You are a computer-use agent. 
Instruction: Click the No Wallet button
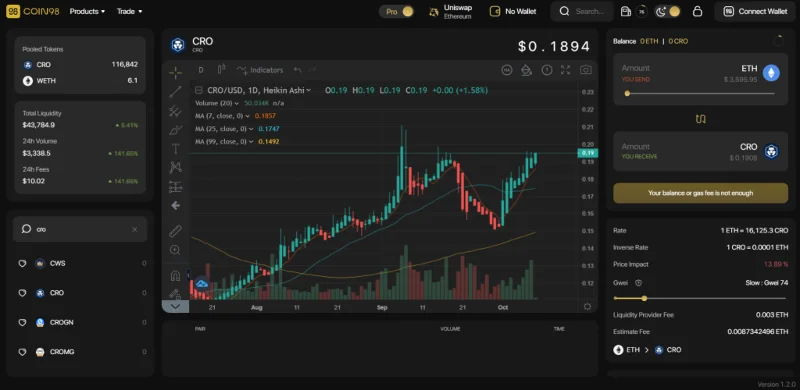pyautogui.click(x=513, y=11)
